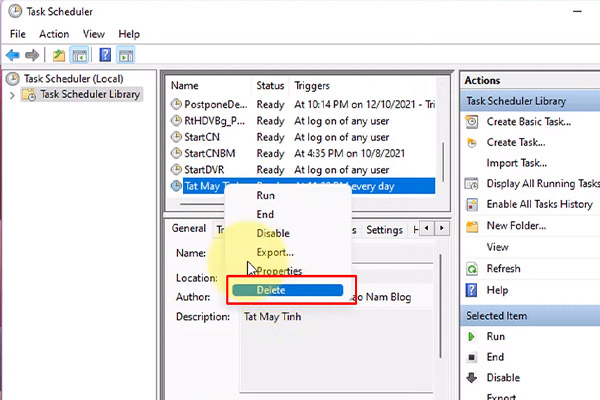Click the Enable All Tasks History icon
Screen dimensions: 600x400
point(472,204)
